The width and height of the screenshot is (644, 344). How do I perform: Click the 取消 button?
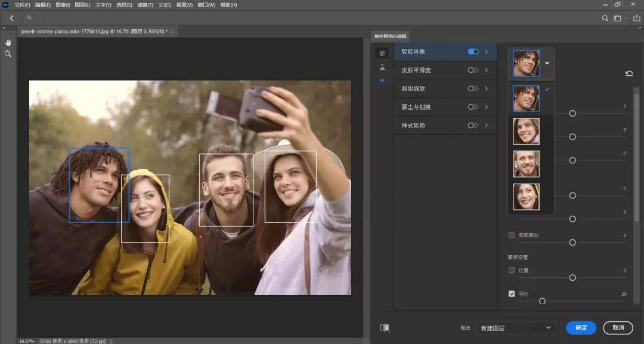point(618,328)
